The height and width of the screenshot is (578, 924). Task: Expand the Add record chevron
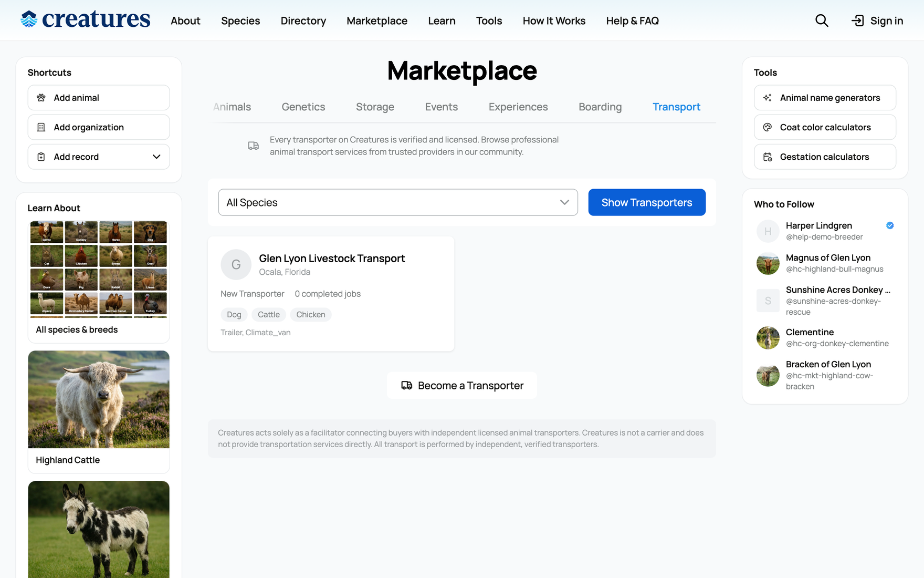click(x=156, y=157)
